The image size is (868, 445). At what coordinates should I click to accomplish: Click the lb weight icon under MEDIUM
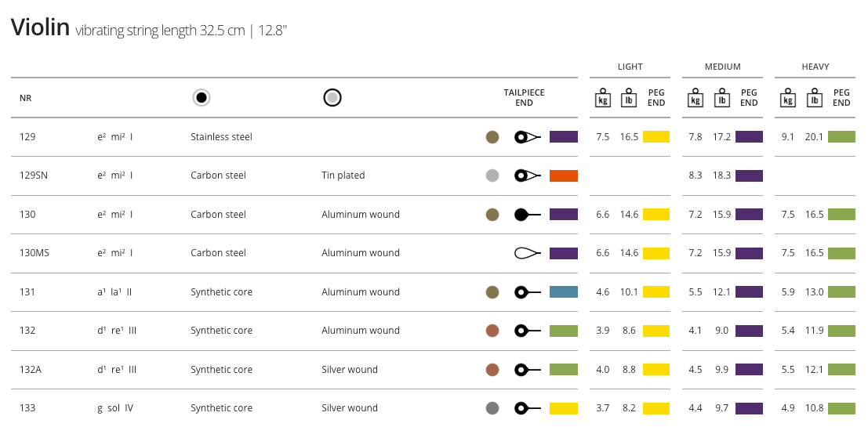point(722,99)
